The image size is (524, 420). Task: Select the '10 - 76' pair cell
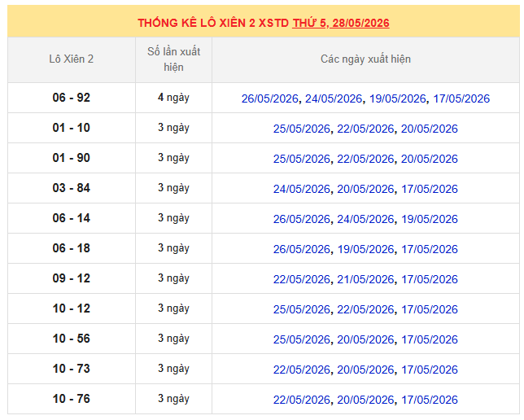[x=71, y=399]
